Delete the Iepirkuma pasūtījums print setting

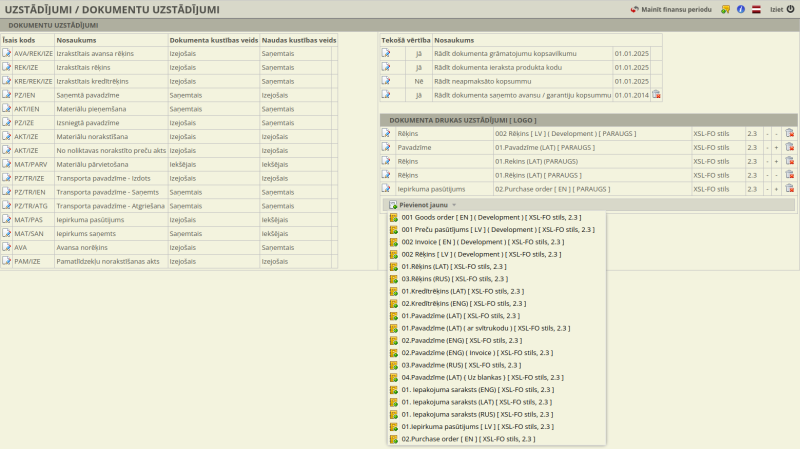click(789, 188)
